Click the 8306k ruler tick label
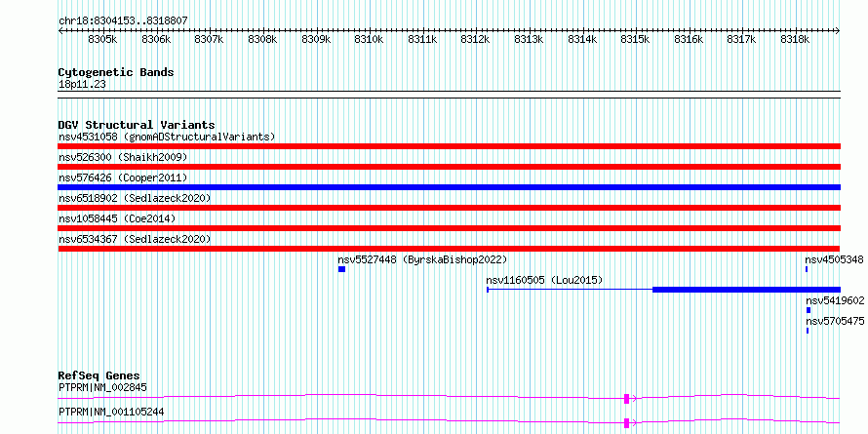868x434 pixels. point(156,40)
